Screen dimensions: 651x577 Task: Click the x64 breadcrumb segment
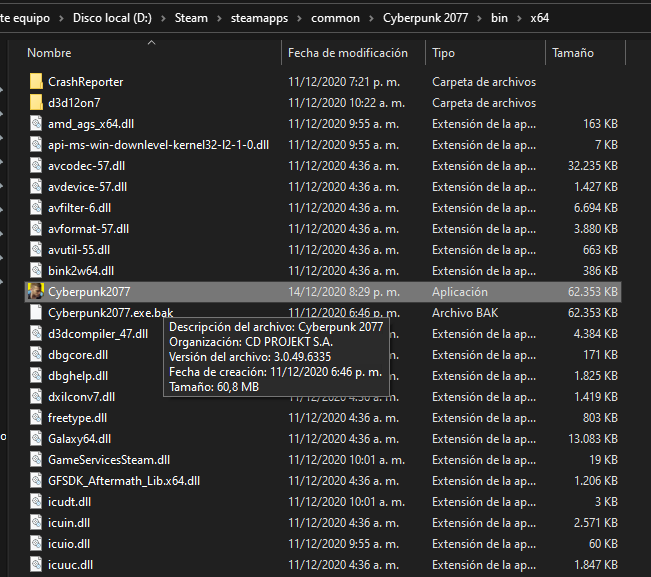coord(539,18)
